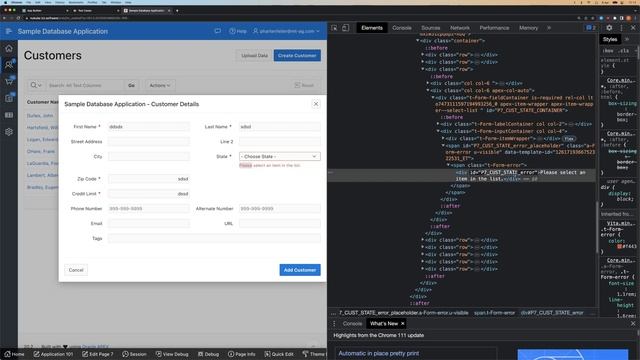
Task: Click the t-Form-error color swatch in Styles
Action: (x=620, y=247)
